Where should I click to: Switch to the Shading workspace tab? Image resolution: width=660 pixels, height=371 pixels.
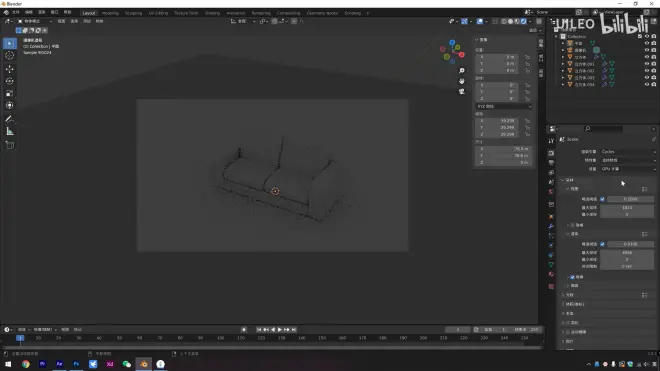[x=212, y=13]
